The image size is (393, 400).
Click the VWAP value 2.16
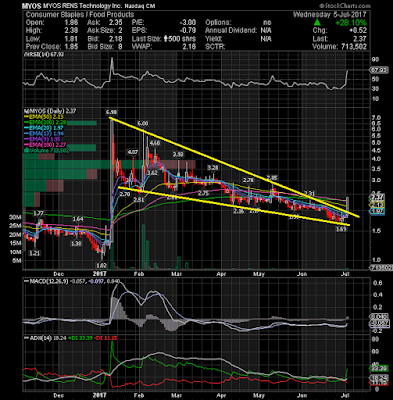point(189,47)
